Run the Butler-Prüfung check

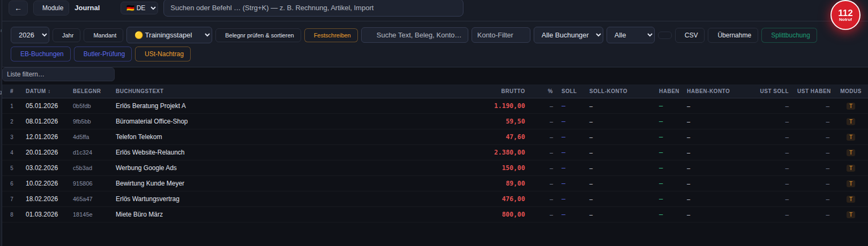click(x=103, y=55)
